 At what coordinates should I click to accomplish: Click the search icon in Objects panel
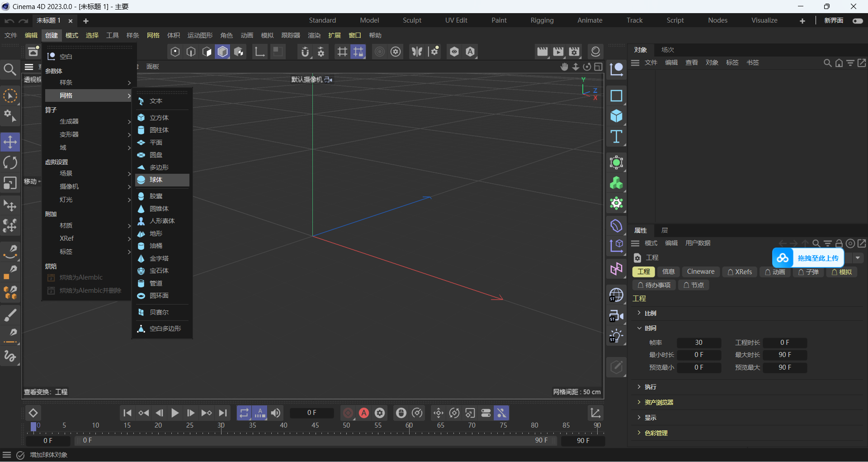coord(827,63)
